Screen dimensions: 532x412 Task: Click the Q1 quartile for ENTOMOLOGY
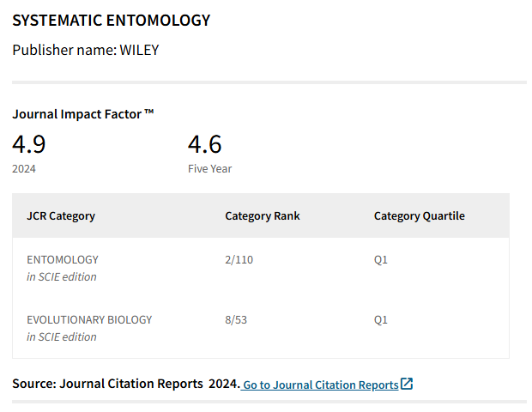click(381, 259)
